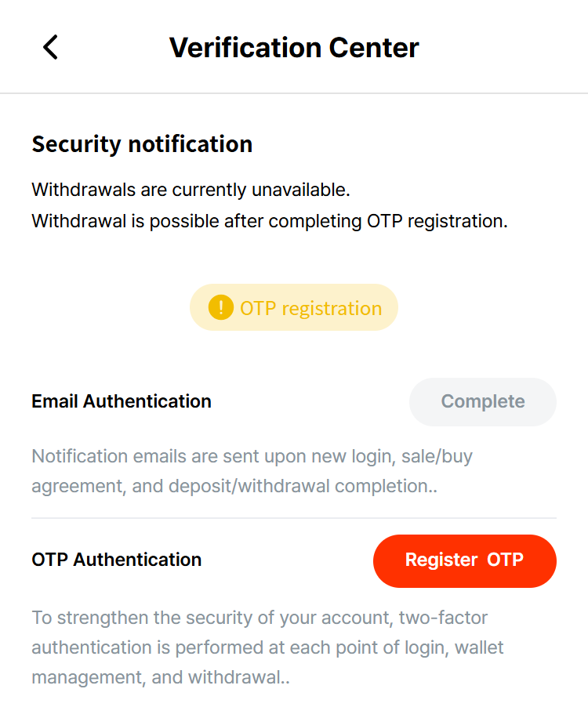Click the 'agreement, and deposit/withdrawal completion' line
The image size is (588, 707).
point(234,486)
